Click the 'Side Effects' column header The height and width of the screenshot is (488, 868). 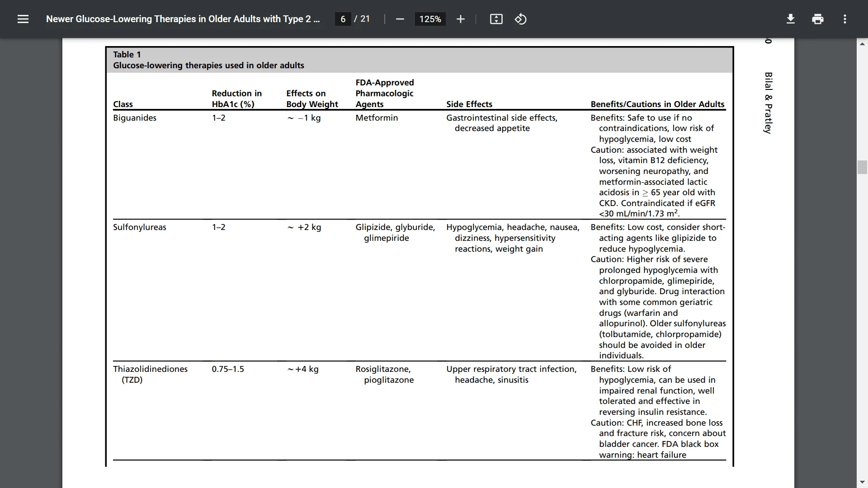pos(469,104)
